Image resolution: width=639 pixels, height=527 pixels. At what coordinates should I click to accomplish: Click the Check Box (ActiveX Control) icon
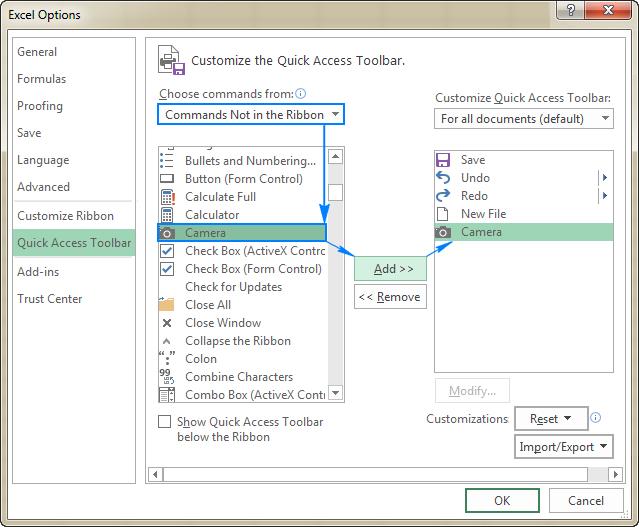coord(167,251)
